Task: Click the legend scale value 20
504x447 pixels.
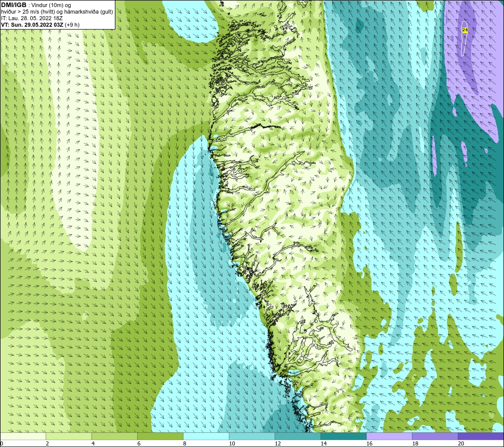Action: point(461,443)
